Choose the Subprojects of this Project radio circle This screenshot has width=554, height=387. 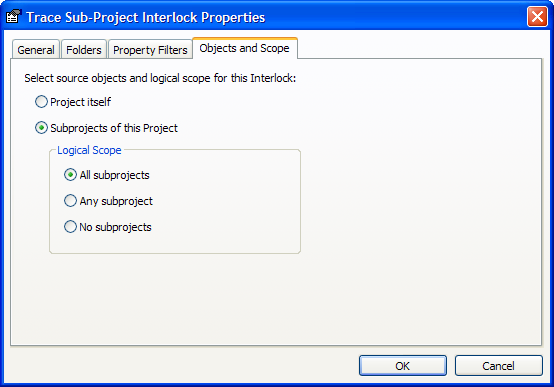41,128
